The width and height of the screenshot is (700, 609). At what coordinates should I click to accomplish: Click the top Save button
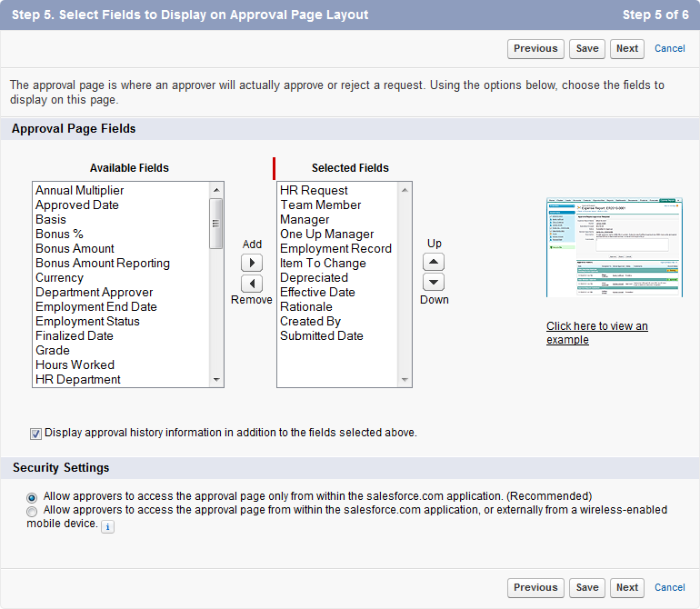click(587, 49)
